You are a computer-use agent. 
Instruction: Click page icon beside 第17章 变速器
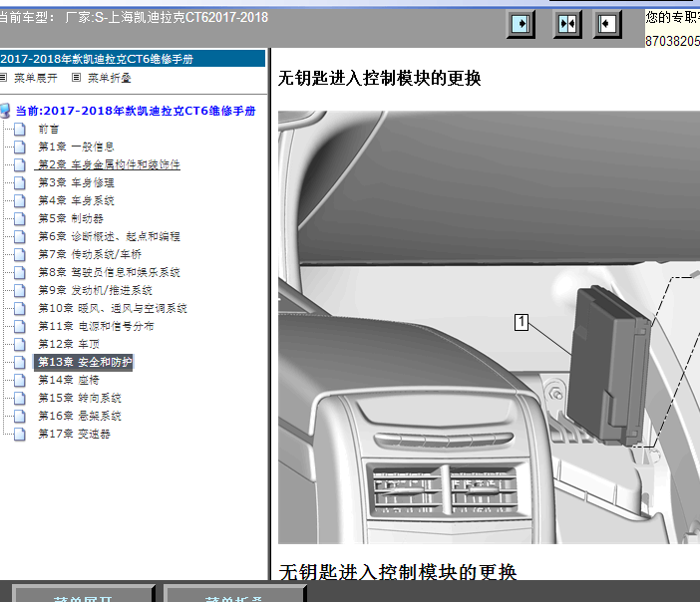(x=19, y=434)
